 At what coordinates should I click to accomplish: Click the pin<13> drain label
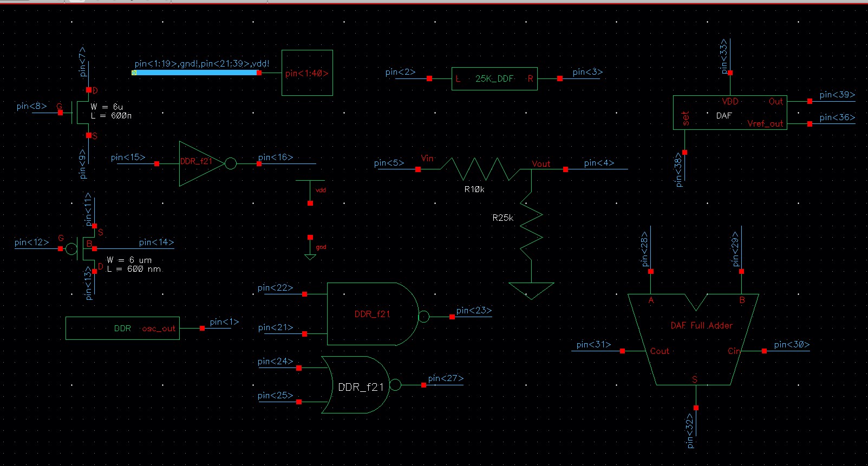[88, 283]
